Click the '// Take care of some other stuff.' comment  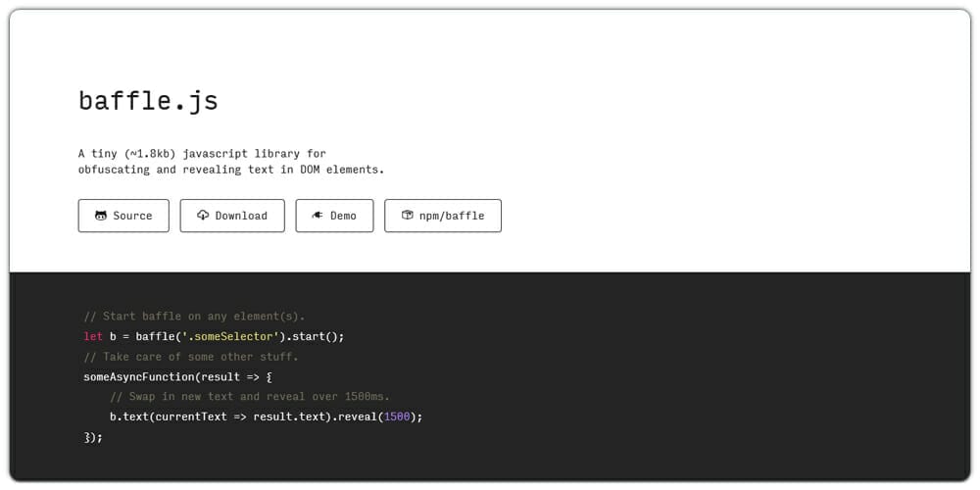pyautogui.click(x=191, y=357)
